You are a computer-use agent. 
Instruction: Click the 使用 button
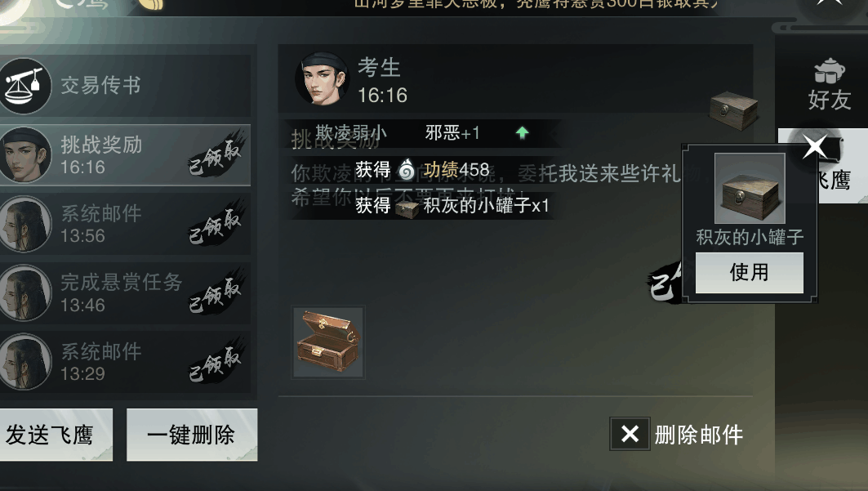pyautogui.click(x=749, y=272)
